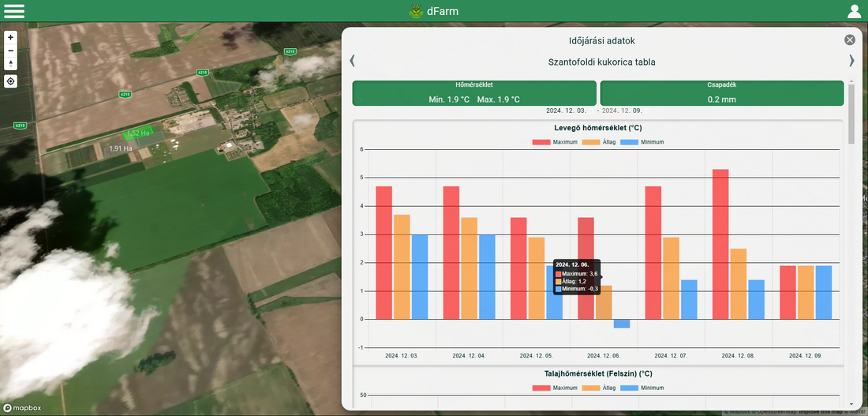The image size is (868, 416).
Task: Locate my position on the map
Action: 10,81
